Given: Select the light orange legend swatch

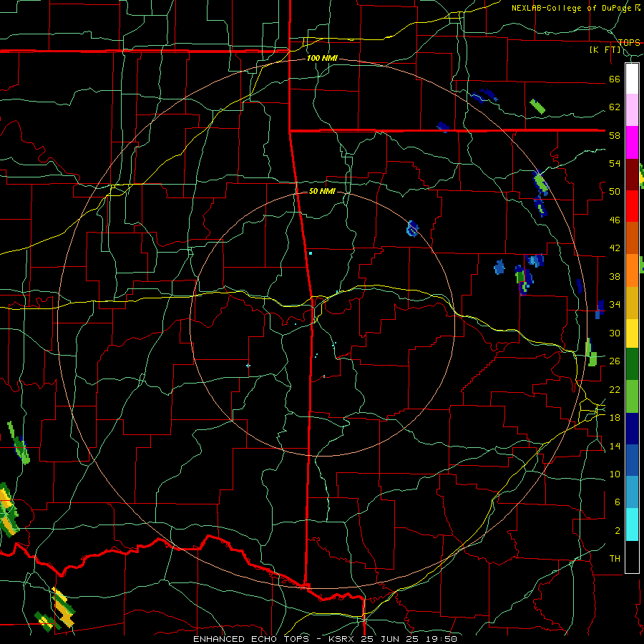Looking at the screenshot, I should [632, 270].
